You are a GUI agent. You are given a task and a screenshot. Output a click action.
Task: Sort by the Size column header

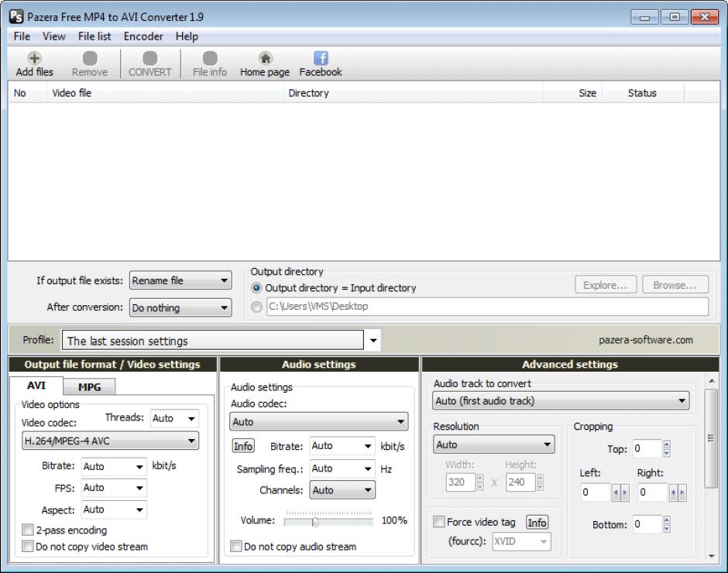573,93
